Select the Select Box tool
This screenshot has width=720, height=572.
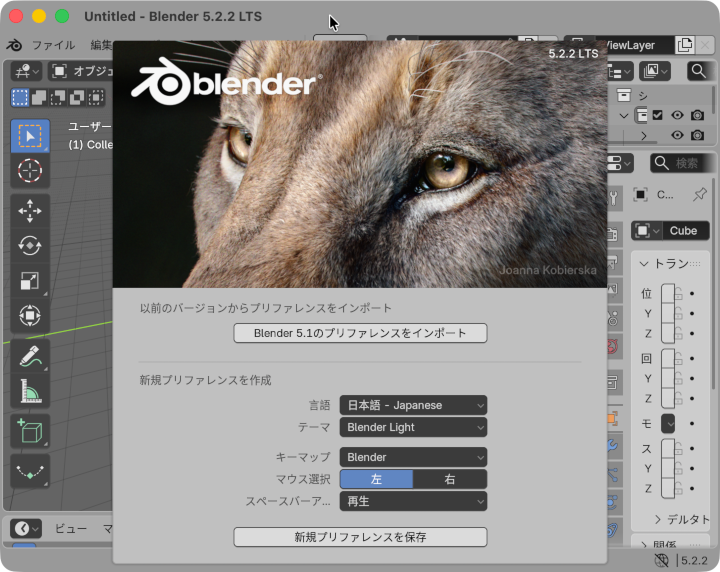30,136
